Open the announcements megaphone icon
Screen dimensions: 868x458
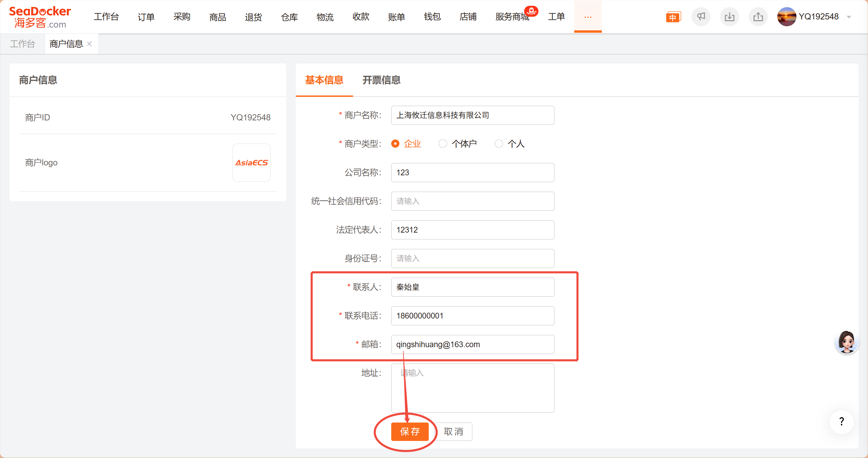[x=701, y=17]
